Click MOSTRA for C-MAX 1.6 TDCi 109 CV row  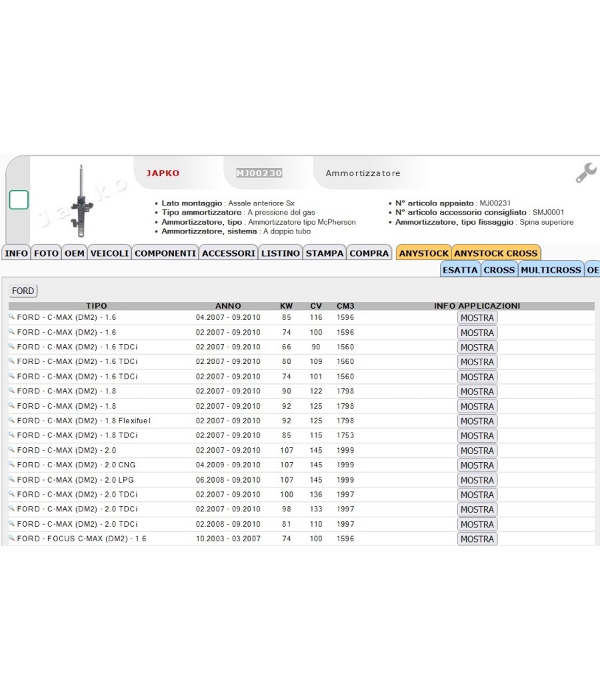(x=477, y=361)
